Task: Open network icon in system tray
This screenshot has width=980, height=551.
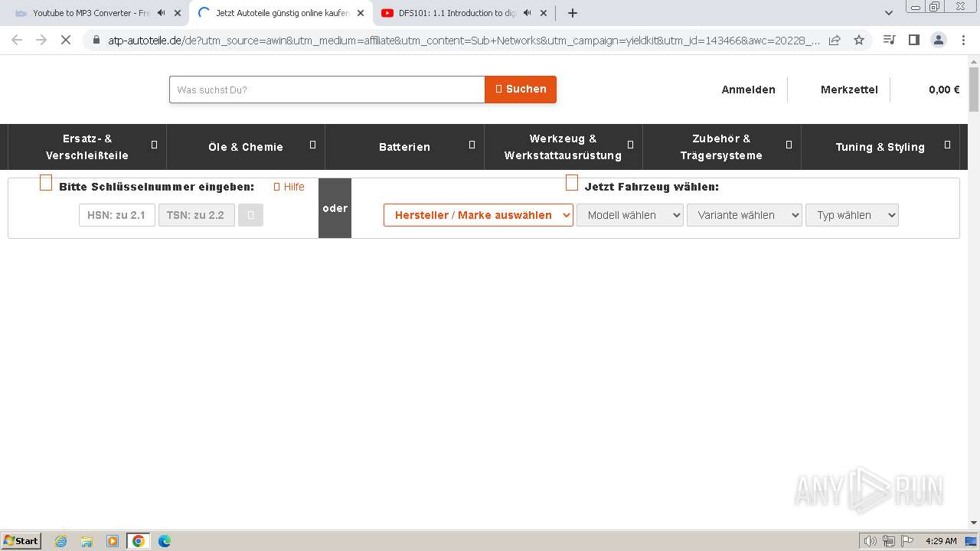Action: pos(889,541)
